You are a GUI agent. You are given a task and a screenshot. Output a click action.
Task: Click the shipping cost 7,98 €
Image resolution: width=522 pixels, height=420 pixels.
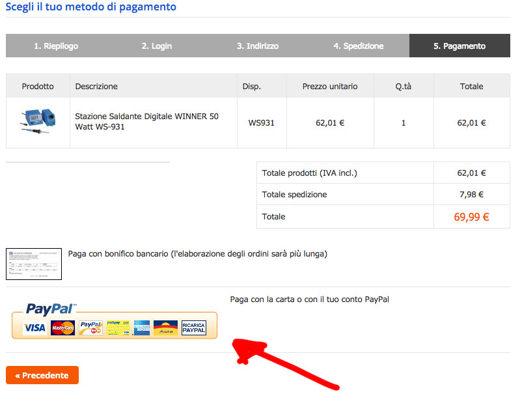tap(471, 194)
